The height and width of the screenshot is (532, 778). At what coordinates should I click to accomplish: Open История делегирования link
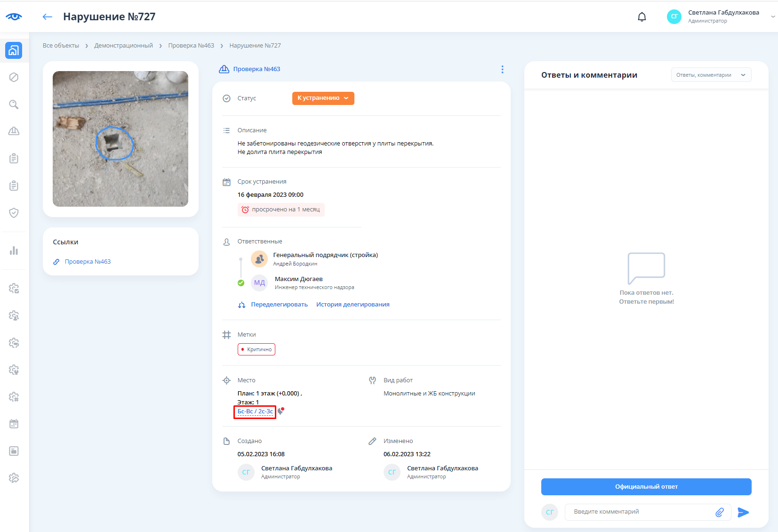pos(353,305)
